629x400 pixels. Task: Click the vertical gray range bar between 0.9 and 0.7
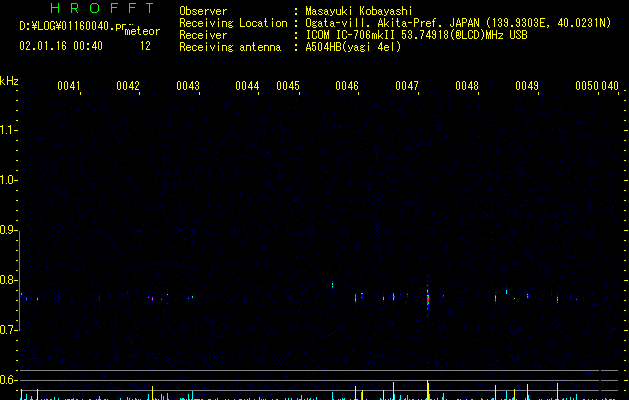20,280
